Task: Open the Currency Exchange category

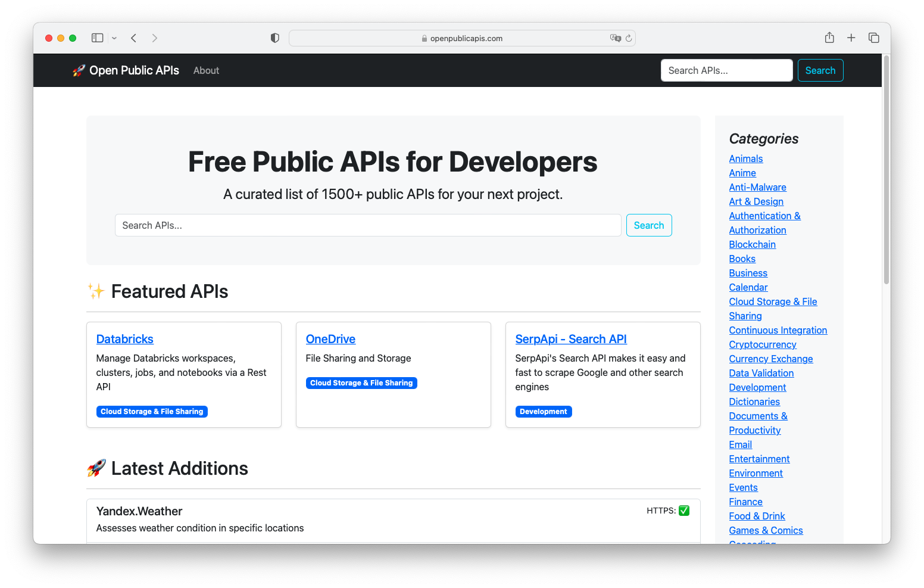Action: click(771, 359)
